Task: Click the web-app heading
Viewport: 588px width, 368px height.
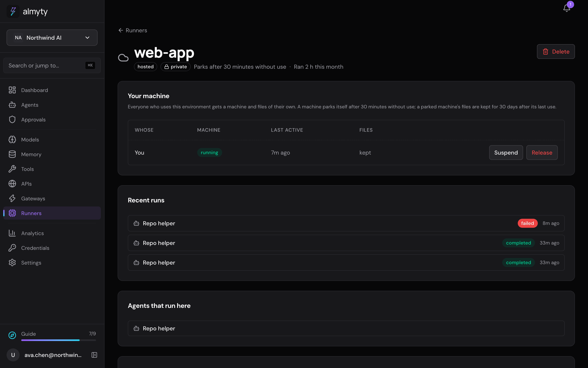Action: (164, 52)
